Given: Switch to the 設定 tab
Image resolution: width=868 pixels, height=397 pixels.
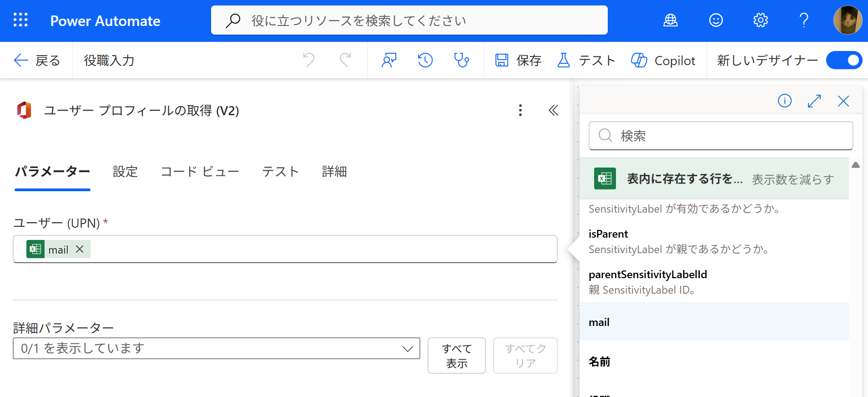Looking at the screenshot, I should 125,172.
